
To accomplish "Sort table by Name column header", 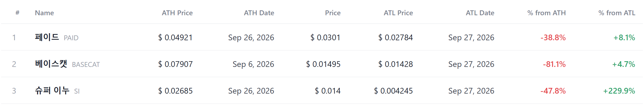I will (44, 13).
